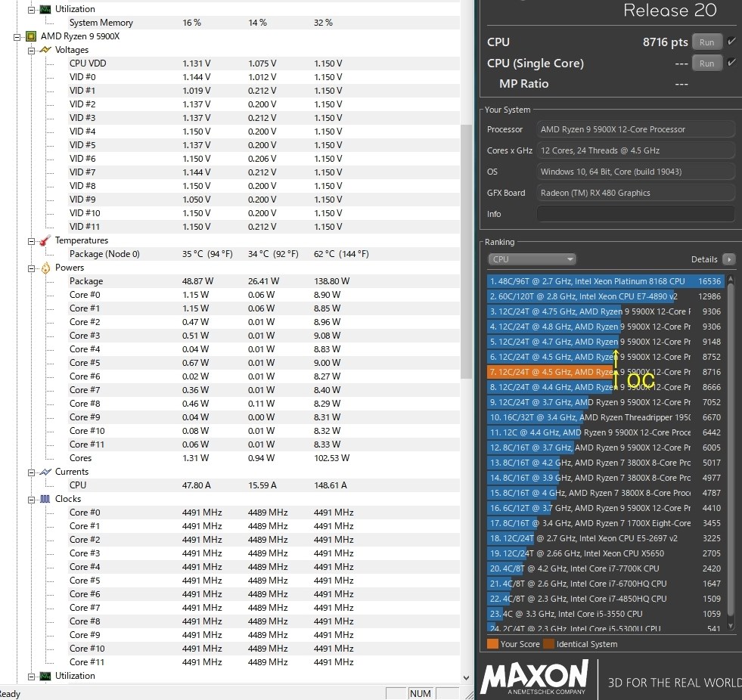
Task: Collapse the Utilization node above System Memory
Action: point(31,10)
